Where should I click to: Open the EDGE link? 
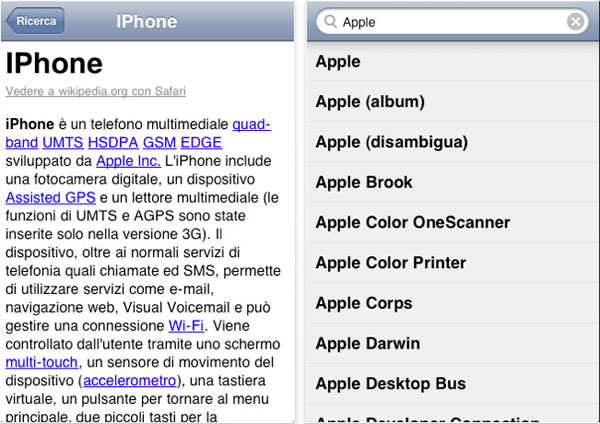click(x=201, y=142)
